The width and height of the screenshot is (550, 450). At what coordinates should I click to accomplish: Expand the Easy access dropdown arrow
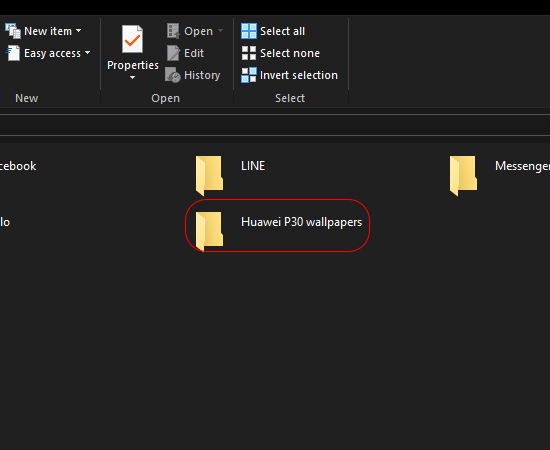[87, 53]
